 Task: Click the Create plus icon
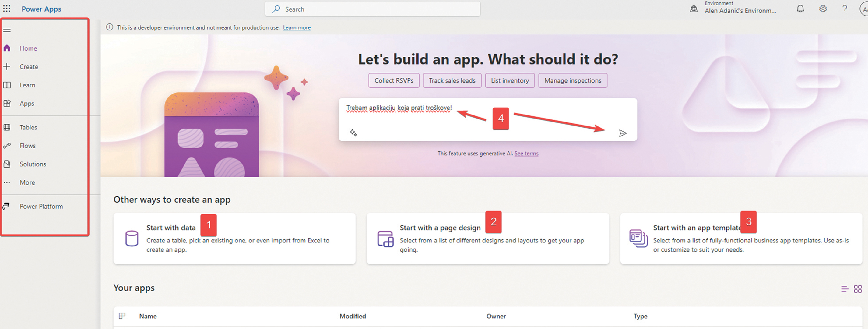[7, 66]
